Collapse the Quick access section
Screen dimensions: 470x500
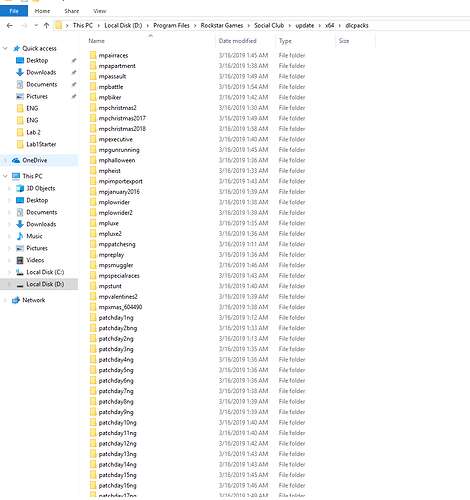click(x=5, y=48)
